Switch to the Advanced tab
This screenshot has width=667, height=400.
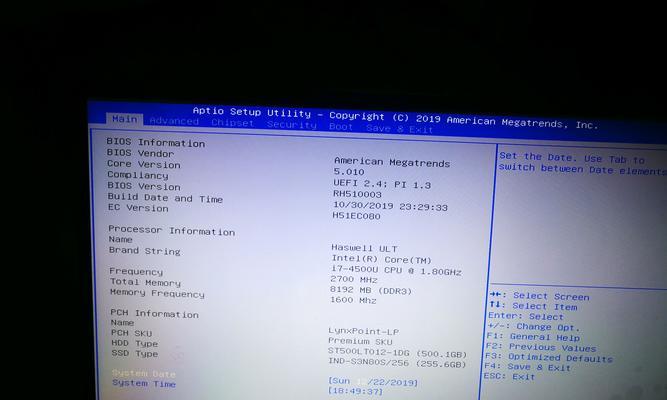[174, 121]
